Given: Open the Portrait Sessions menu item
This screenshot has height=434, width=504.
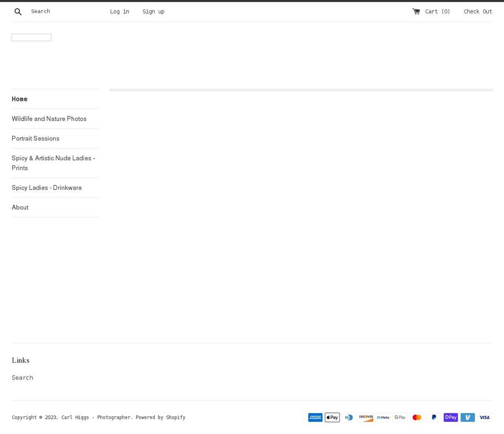Looking at the screenshot, I should [35, 139].
